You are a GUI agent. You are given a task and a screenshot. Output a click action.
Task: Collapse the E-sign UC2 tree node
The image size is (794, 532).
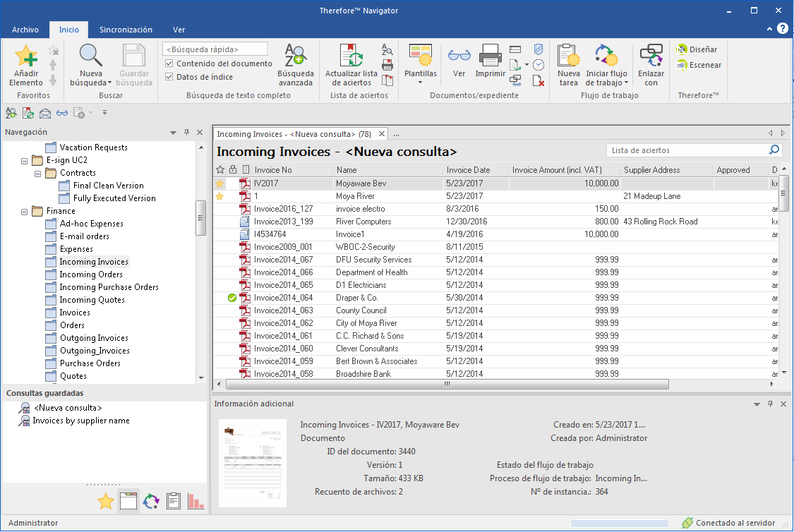click(x=24, y=160)
